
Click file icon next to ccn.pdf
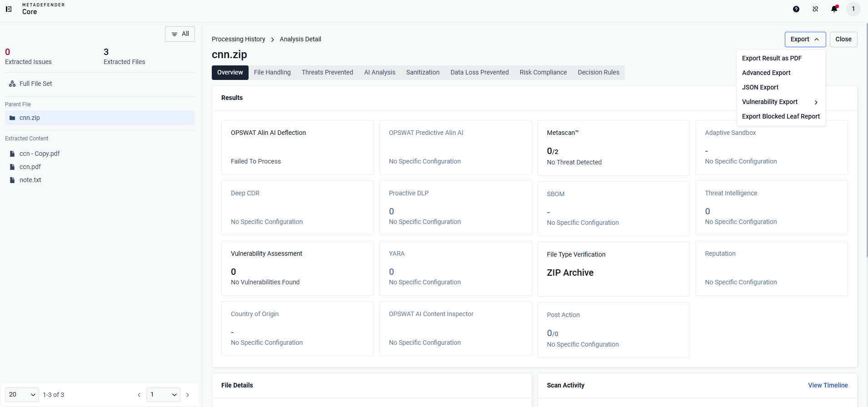pyautogui.click(x=12, y=167)
